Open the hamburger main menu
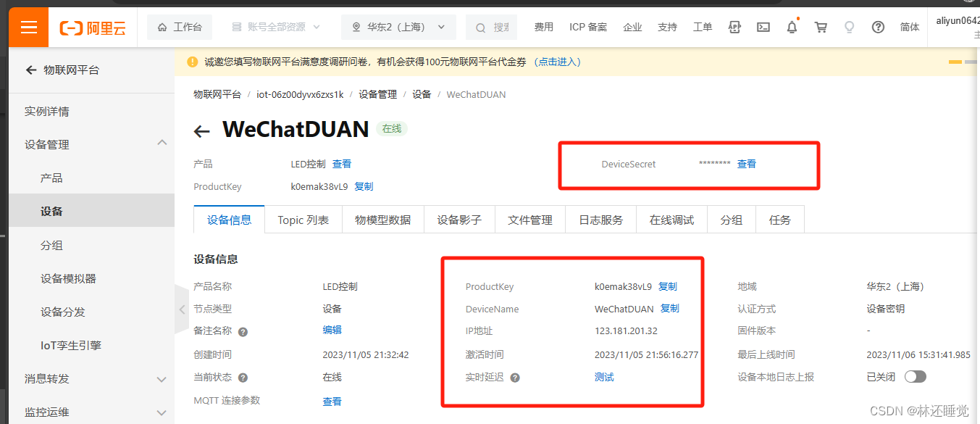 (28, 28)
